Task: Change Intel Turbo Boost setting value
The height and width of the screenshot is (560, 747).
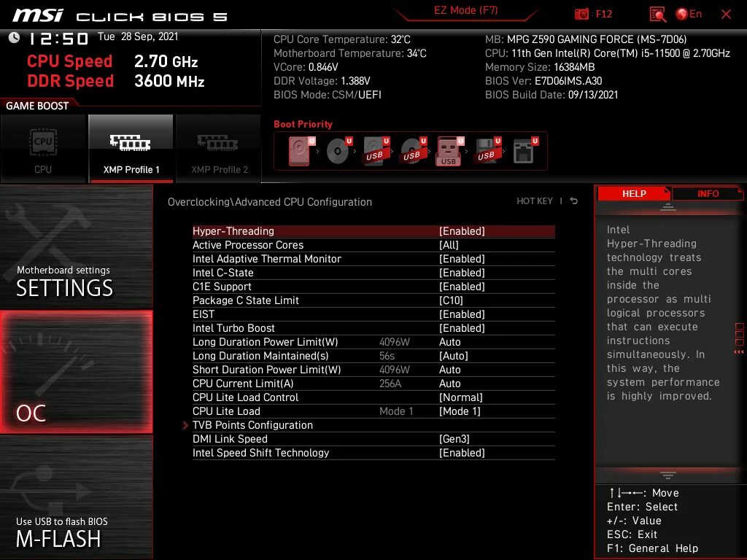Action: pyautogui.click(x=462, y=327)
